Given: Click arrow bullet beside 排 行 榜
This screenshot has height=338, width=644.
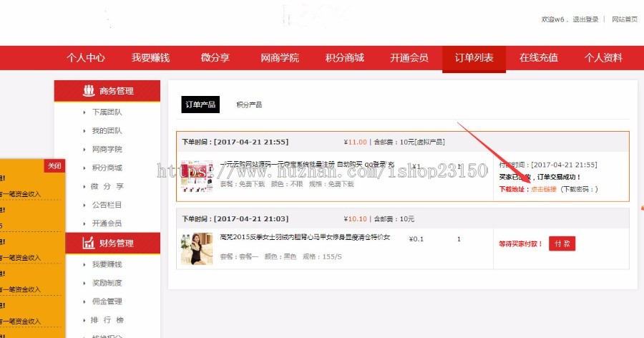Looking at the screenshot, I should [84, 320].
